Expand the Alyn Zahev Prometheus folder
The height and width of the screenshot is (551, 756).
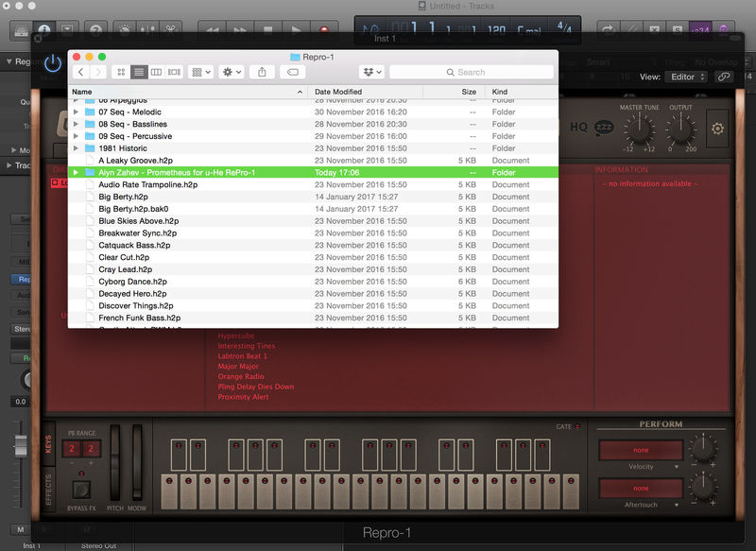76,173
